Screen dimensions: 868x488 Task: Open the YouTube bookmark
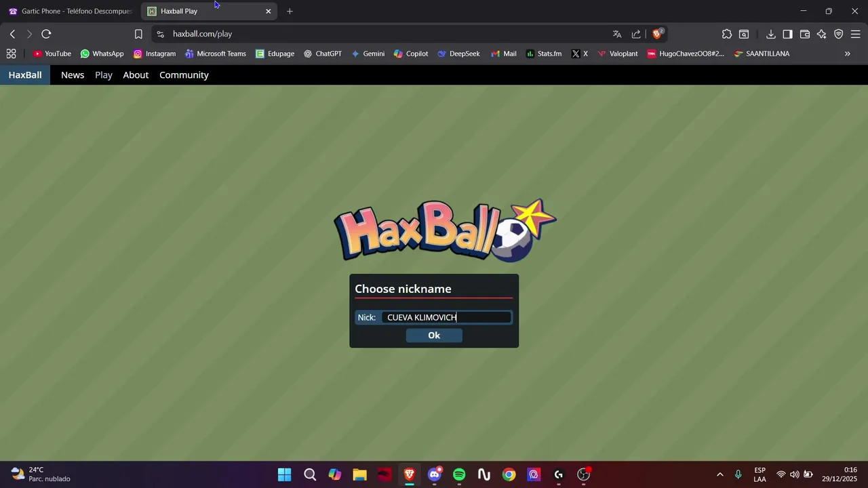52,54
